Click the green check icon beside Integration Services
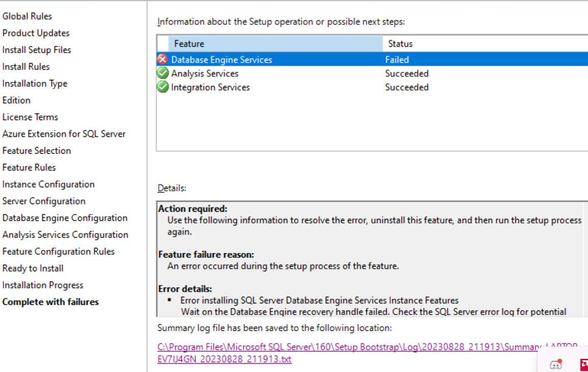Image resolution: width=588 pixels, height=372 pixels. [163, 87]
